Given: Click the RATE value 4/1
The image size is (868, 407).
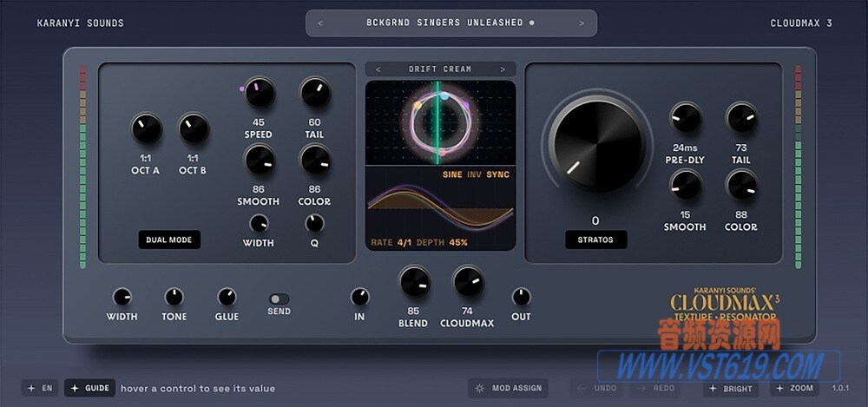Looking at the screenshot, I should pos(405,242).
